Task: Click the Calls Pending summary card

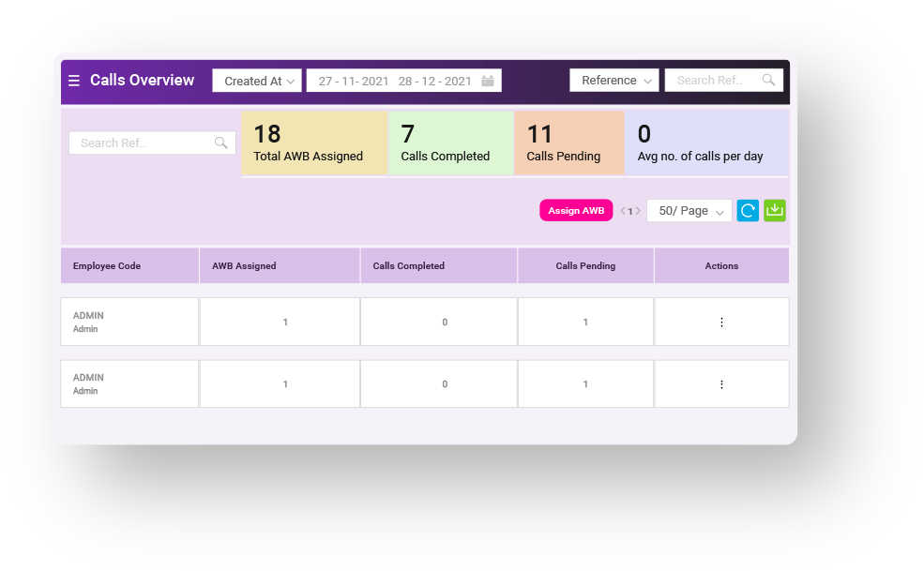Action: [569, 143]
